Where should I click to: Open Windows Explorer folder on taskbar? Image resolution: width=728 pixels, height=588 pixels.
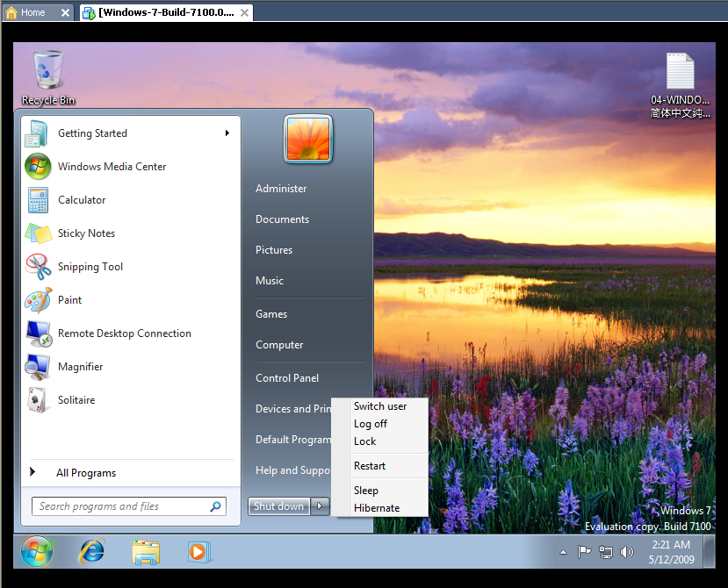click(146, 552)
